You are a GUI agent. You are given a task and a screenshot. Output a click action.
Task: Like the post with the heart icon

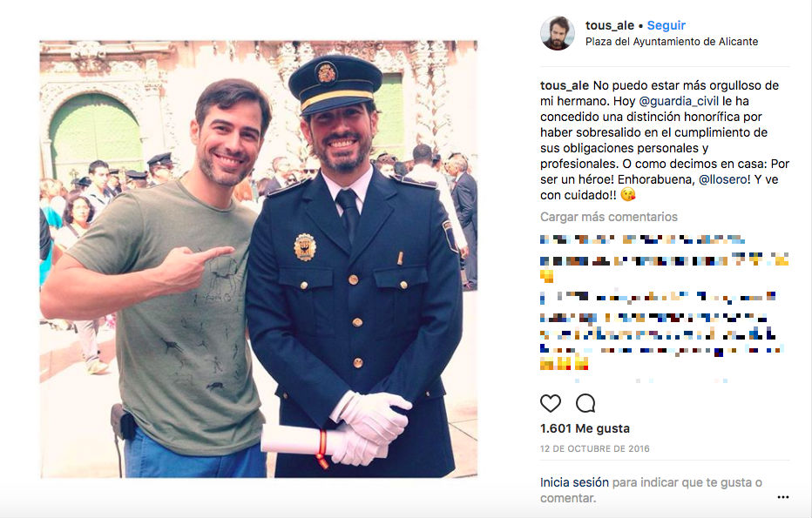tap(551, 403)
